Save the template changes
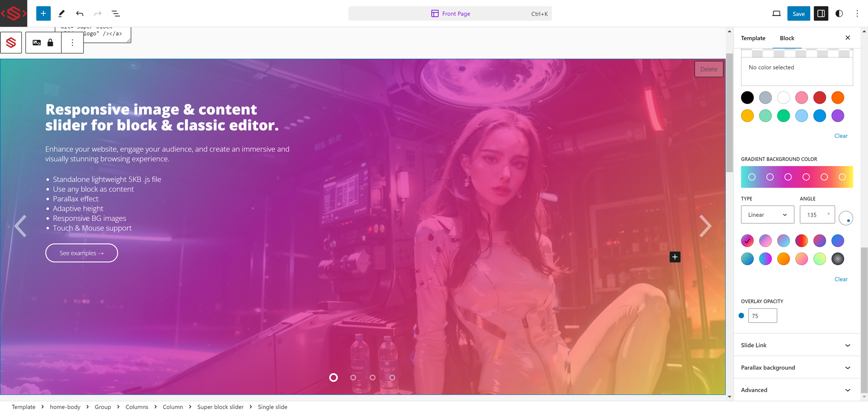The height and width of the screenshot is (412, 868). 798,14
